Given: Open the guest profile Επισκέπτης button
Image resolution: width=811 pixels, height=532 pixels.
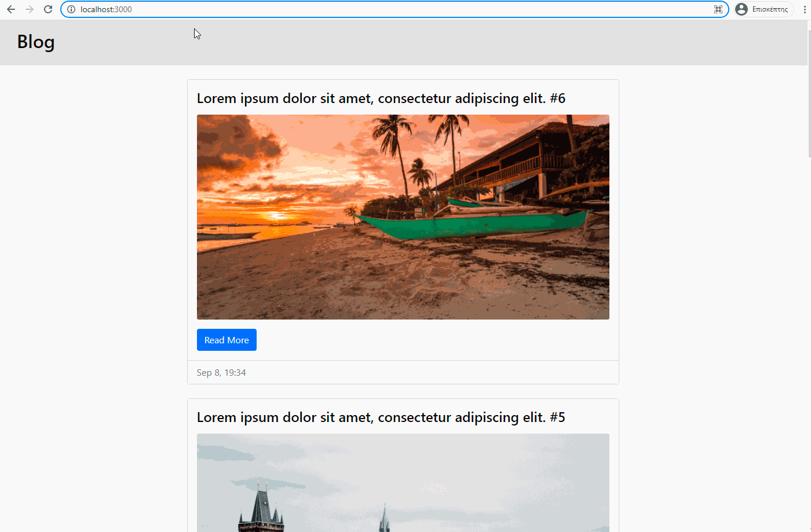Looking at the screenshot, I should (x=763, y=9).
